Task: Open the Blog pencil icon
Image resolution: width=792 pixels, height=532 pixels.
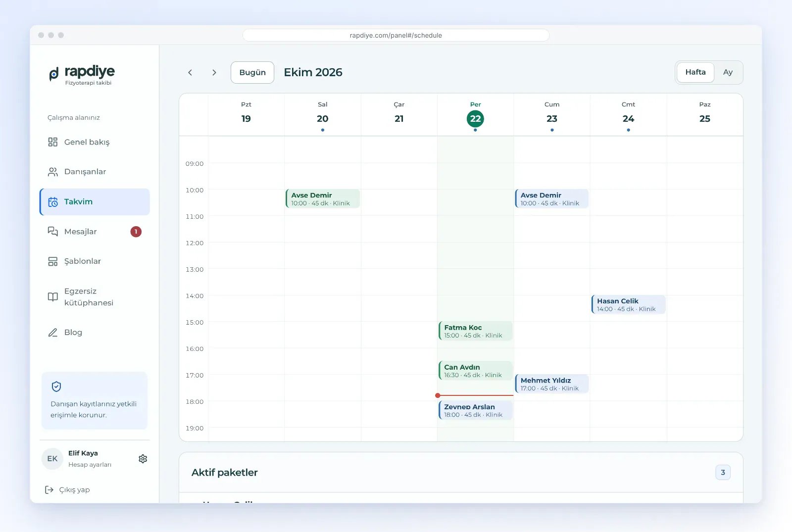Action: (52, 333)
